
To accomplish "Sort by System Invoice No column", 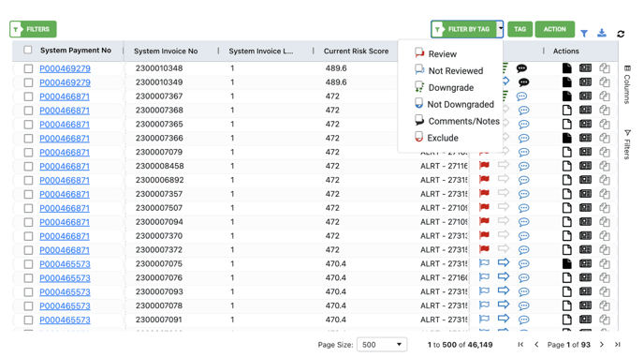I will pyautogui.click(x=166, y=51).
